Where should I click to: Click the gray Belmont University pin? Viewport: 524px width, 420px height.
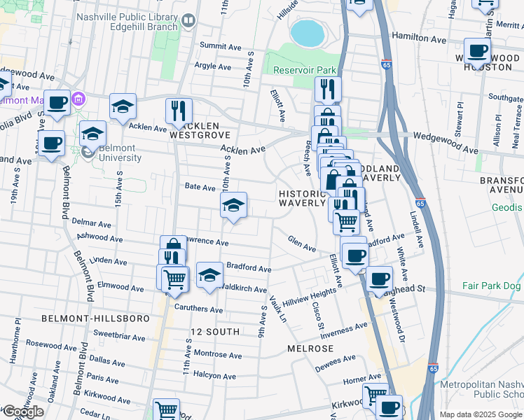click(x=88, y=153)
